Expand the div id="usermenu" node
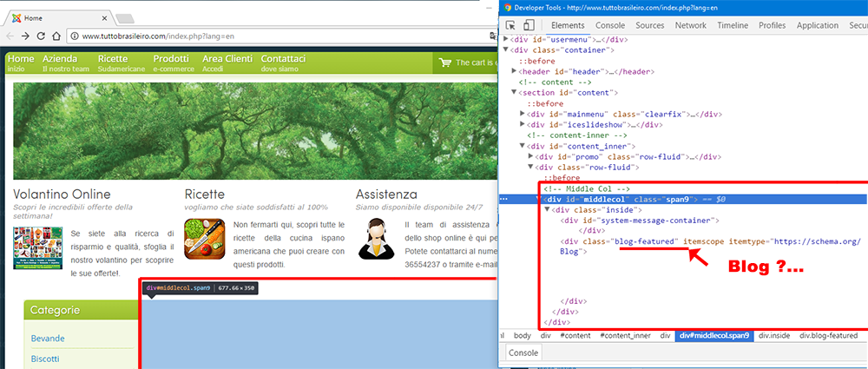 point(507,39)
